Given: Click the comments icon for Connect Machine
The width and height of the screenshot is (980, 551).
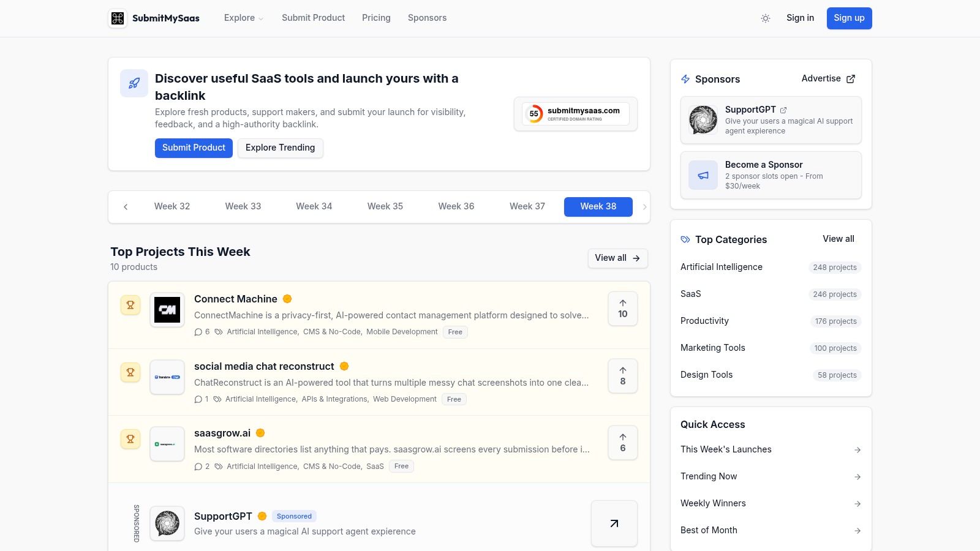Looking at the screenshot, I should point(198,332).
